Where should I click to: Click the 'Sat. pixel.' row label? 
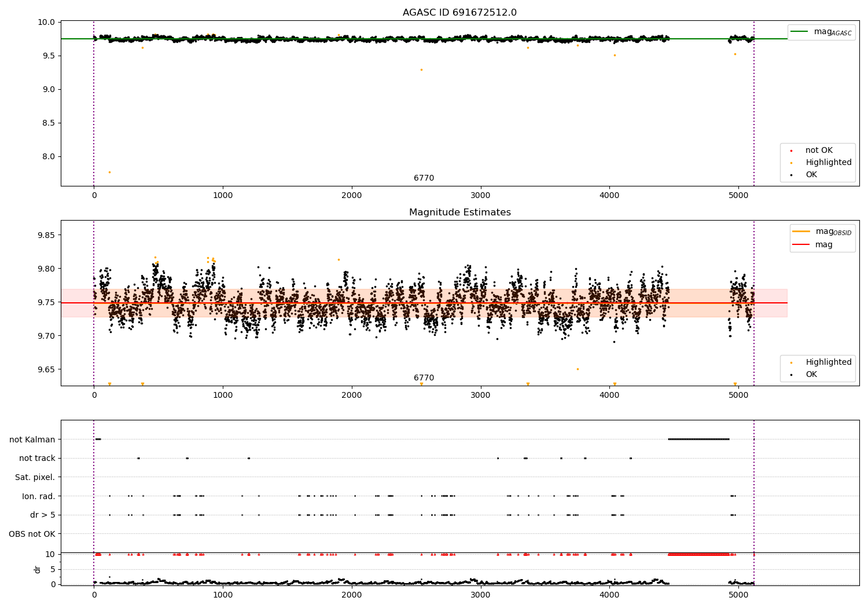[x=35, y=477]
